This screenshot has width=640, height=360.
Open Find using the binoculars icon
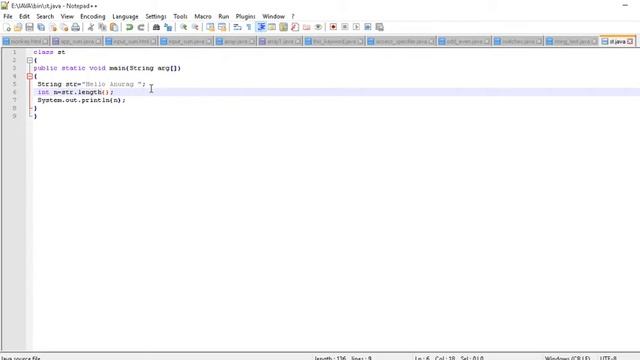point(156,27)
